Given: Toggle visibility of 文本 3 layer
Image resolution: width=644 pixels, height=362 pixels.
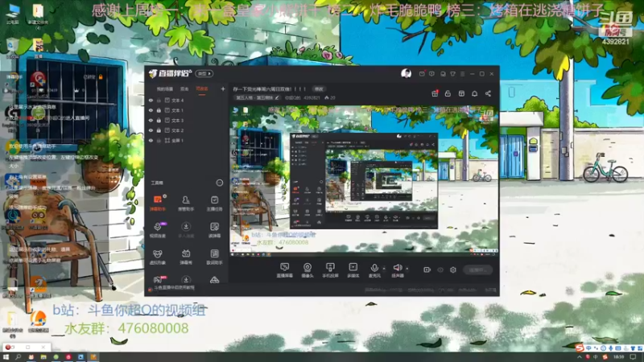Looking at the screenshot, I should click(x=151, y=120).
